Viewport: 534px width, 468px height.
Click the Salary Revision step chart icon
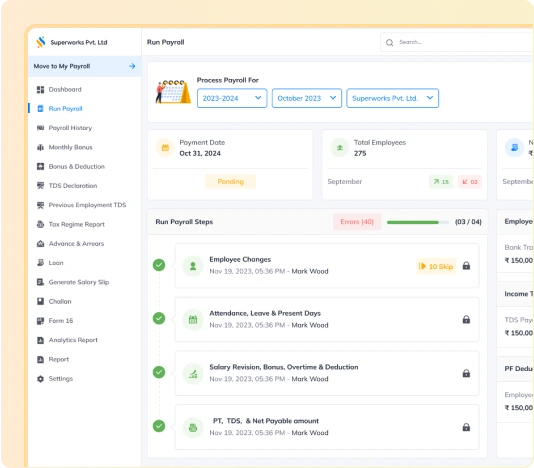click(193, 374)
